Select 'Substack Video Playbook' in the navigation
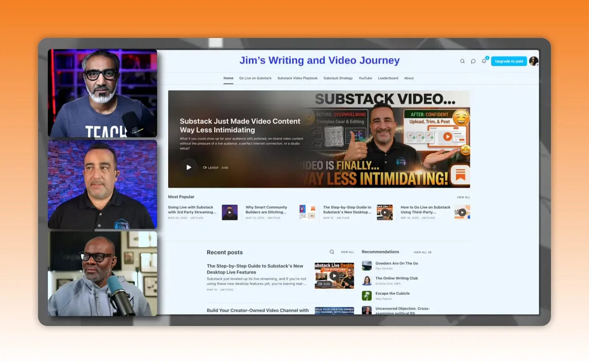 tap(297, 78)
